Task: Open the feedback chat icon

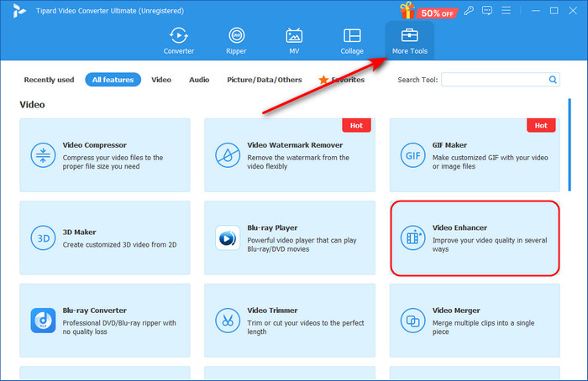Action: pos(487,10)
